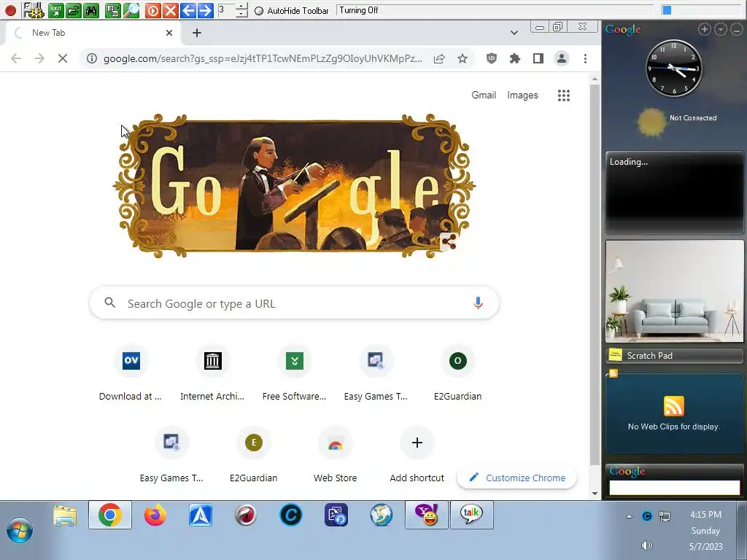Click the green EXIT icon

click(55, 10)
